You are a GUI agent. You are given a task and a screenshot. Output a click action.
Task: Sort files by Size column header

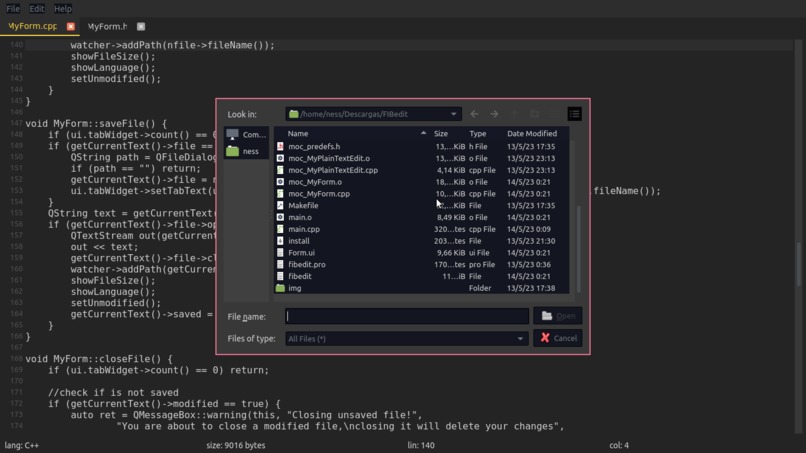coord(441,134)
